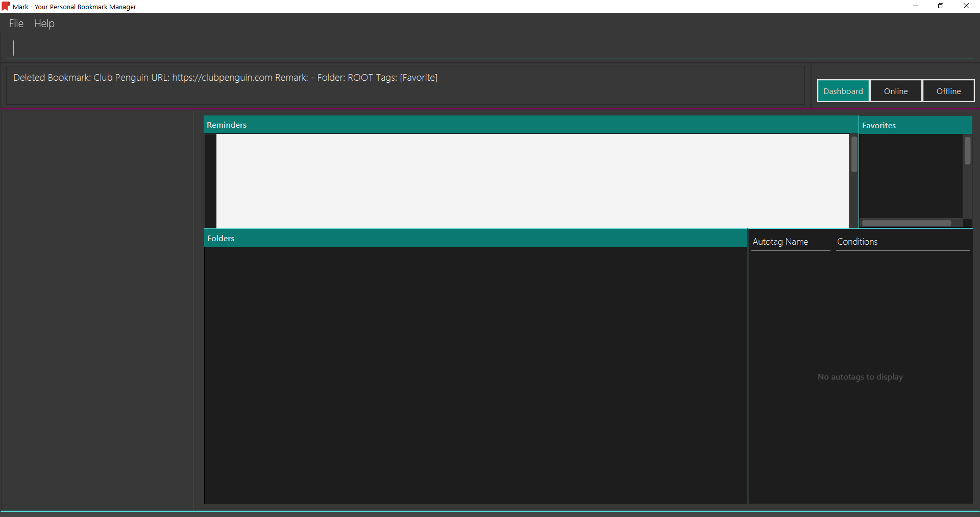Click the Favorites panel header

915,125
